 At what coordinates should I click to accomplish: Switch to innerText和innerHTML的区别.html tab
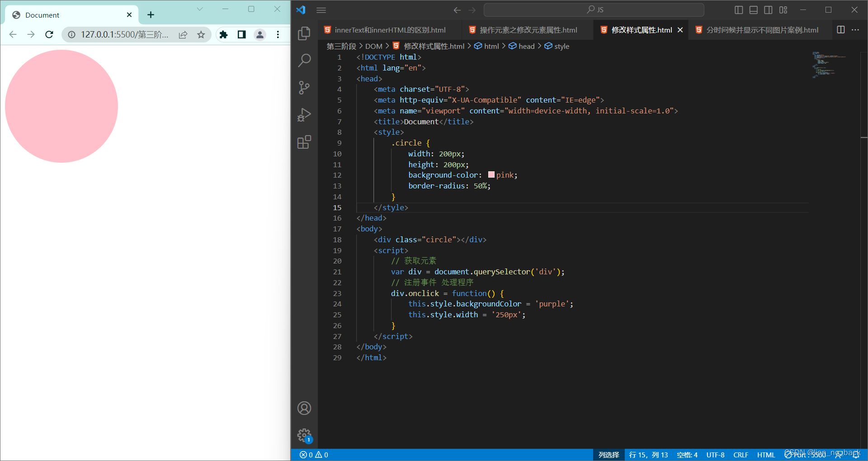[390, 30]
